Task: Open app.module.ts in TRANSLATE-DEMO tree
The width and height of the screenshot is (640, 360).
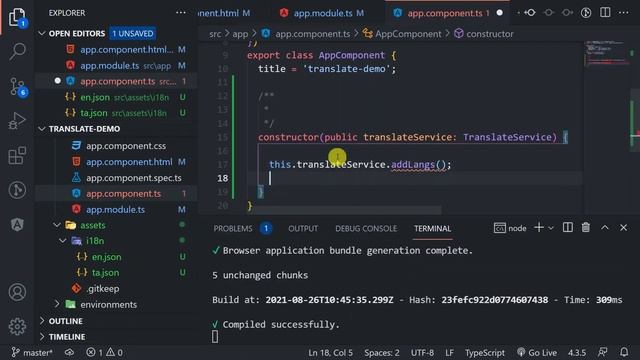Action: pos(116,209)
